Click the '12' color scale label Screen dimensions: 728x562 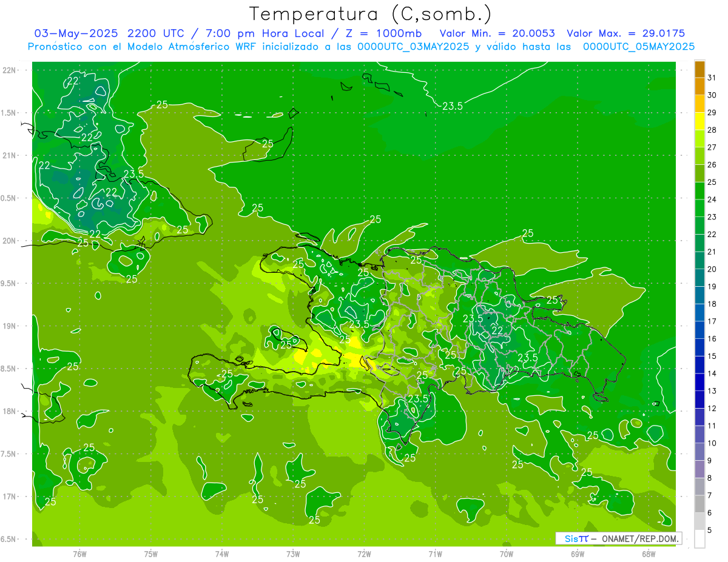[712, 408]
